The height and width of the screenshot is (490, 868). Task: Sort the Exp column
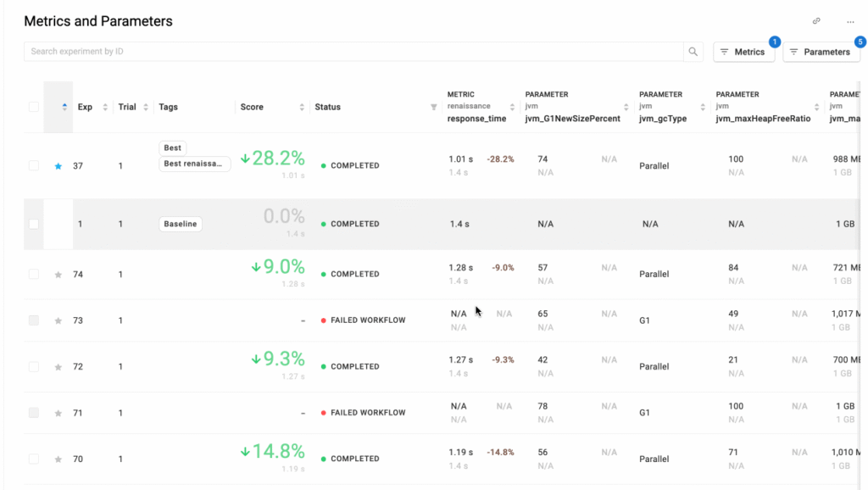105,107
